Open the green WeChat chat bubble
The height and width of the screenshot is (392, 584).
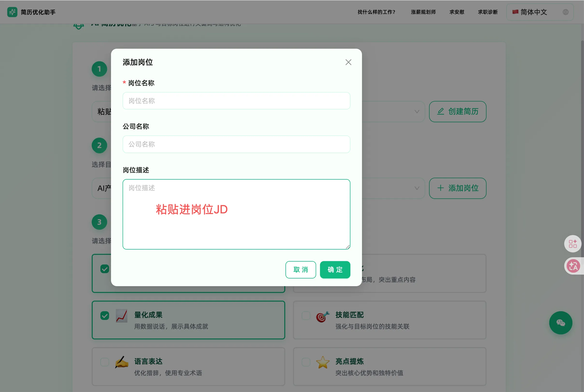point(561,323)
